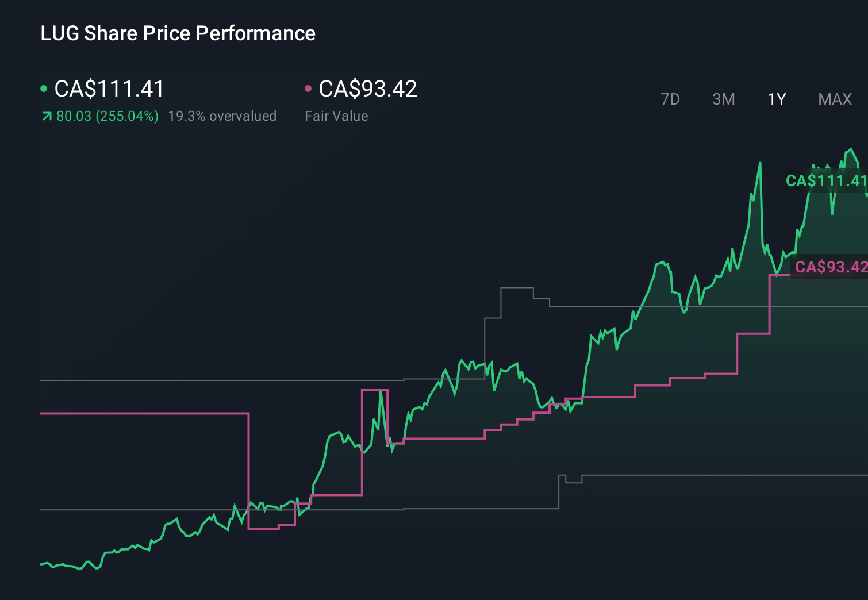Open the 1Y time range view
The width and height of the screenshot is (868, 600).
point(776,99)
